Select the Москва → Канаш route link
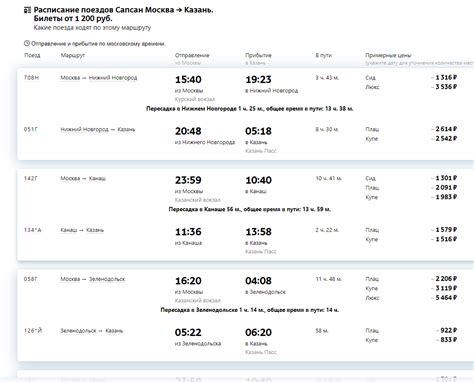Viewport: 474px width, 382px height. coord(83,178)
